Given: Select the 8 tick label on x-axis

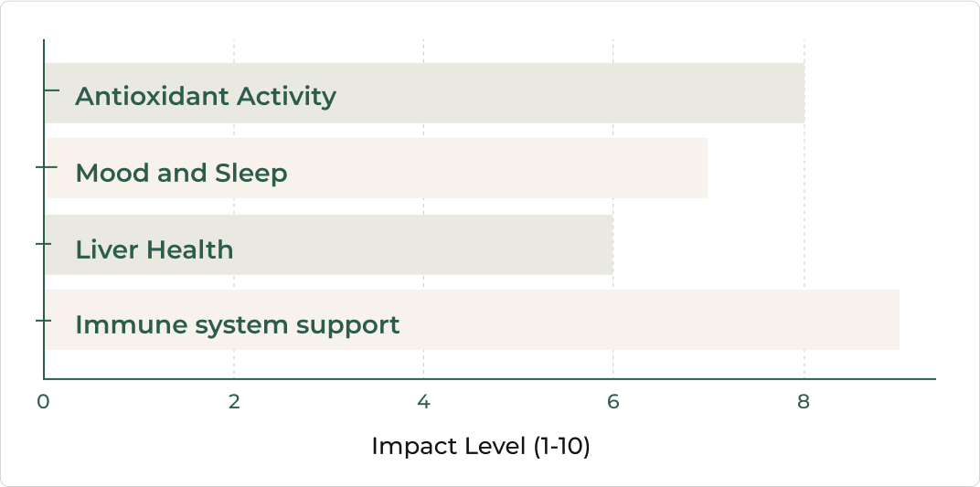Looking at the screenshot, I should coord(804,402).
